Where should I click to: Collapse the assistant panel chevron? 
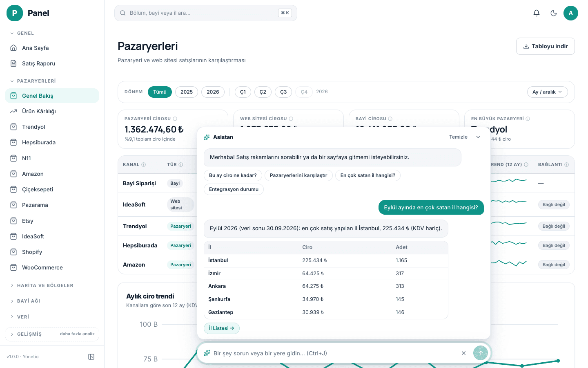(478, 137)
